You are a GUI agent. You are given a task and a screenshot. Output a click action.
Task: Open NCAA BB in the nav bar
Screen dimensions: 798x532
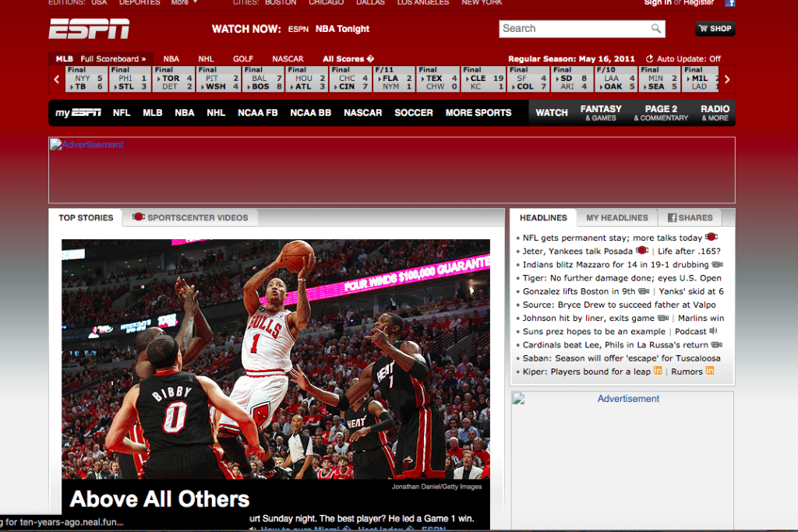coord(310,112)
